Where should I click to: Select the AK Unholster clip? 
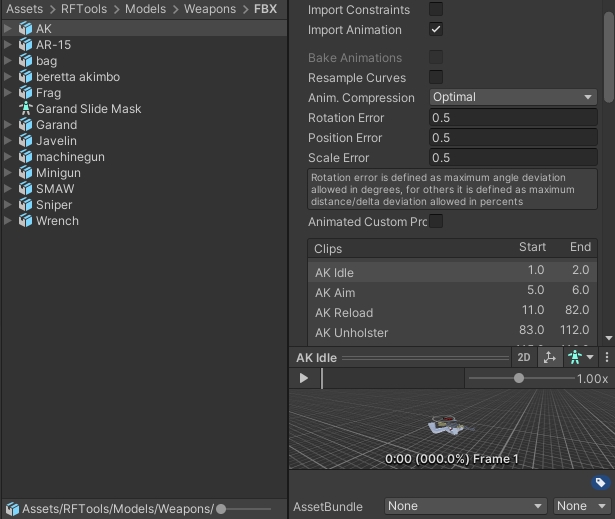click(453, 332)
